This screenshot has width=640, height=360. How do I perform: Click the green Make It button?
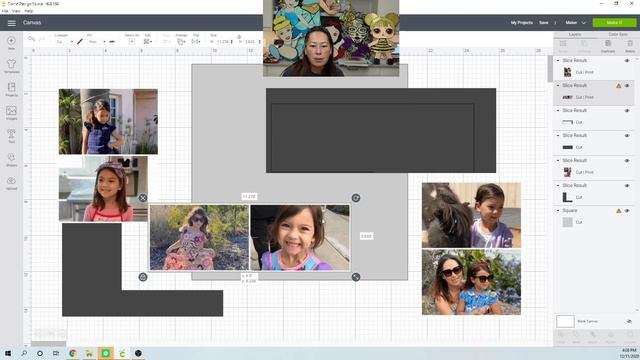click(614, 23)
